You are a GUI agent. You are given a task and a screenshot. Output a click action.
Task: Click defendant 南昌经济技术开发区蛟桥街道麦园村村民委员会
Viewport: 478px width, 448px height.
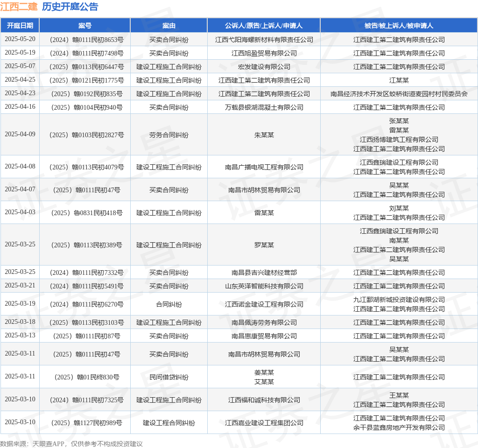coord(399,94)
